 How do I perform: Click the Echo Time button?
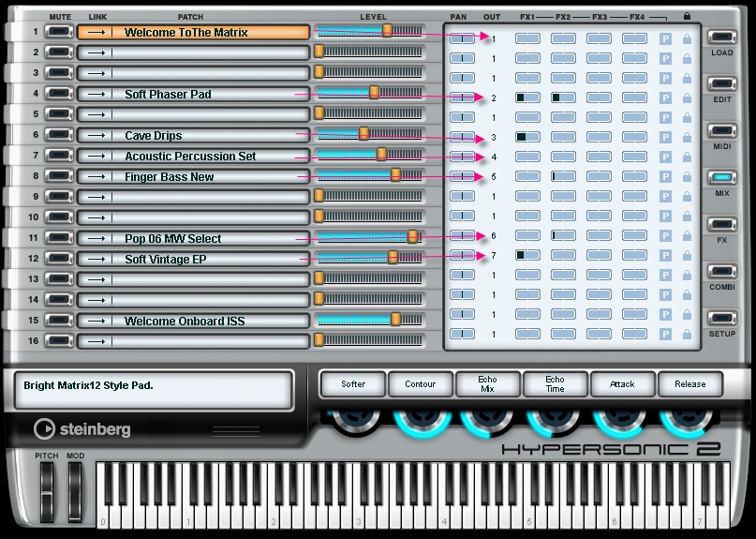pos(555,384)
